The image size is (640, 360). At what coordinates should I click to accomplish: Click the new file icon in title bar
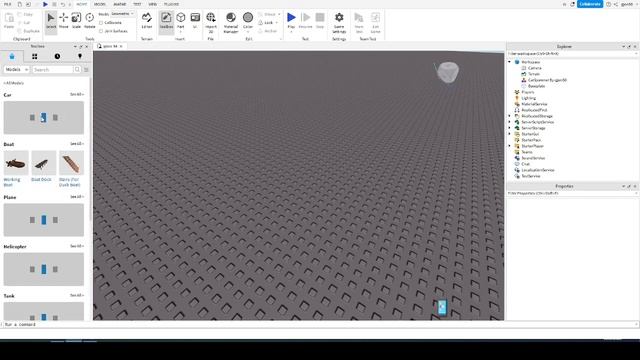(19, 4)
